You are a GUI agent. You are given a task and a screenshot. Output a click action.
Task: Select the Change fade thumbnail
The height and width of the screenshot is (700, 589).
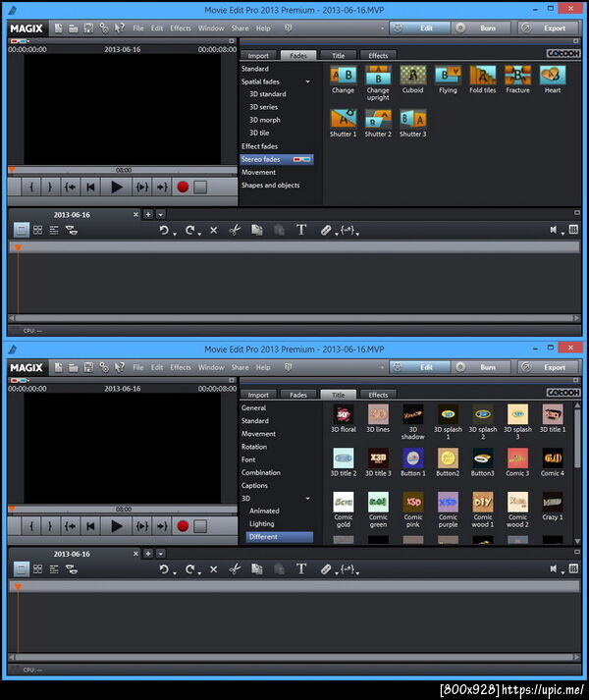coord(343,76)
